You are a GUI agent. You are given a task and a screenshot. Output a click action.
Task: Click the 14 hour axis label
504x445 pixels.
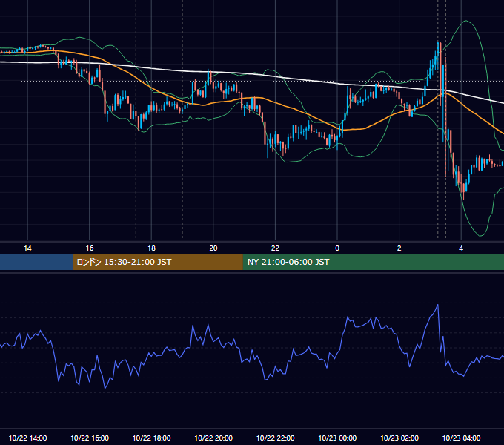click(27, 248)
